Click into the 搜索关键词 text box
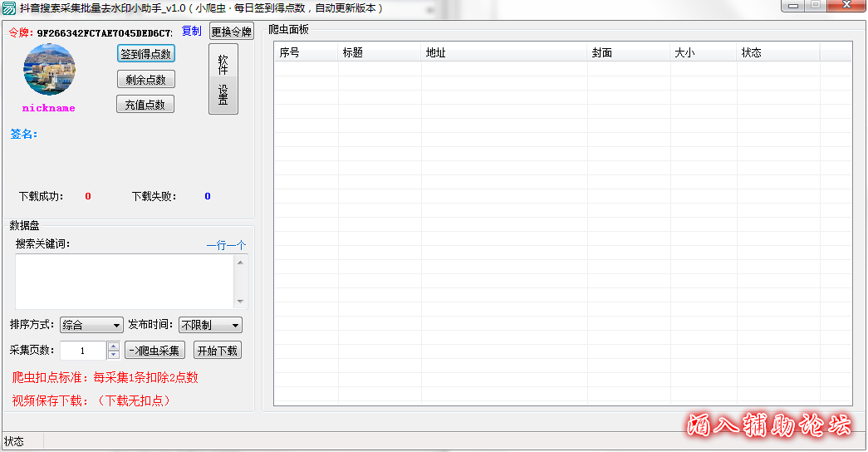868x452 pixels. [125, 282]
